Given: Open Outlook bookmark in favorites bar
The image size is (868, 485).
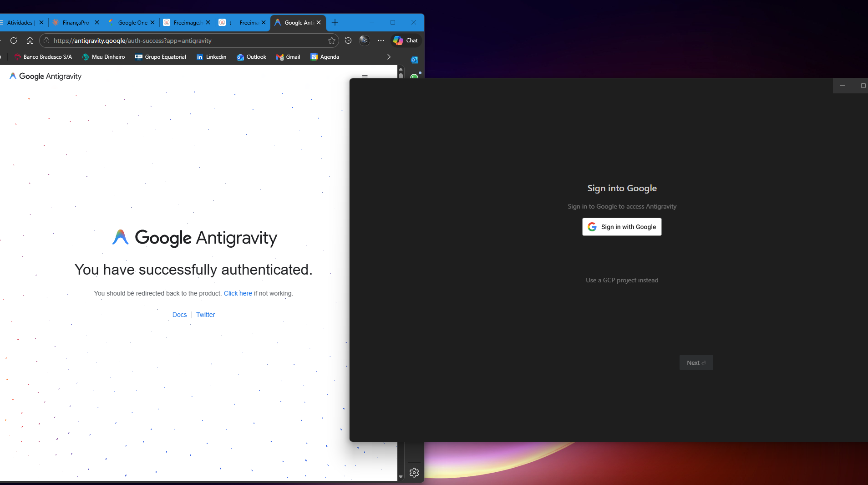Looking at the screenshot, I should pos(251,57).
